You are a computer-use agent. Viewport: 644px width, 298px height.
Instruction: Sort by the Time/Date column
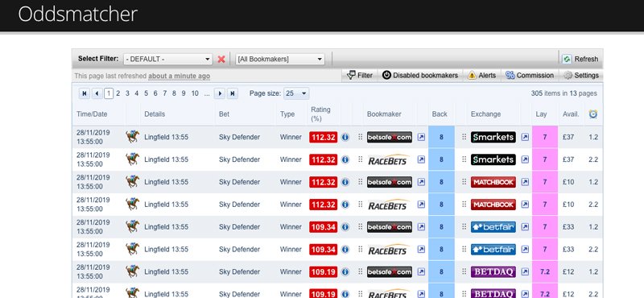coord(92,114)
